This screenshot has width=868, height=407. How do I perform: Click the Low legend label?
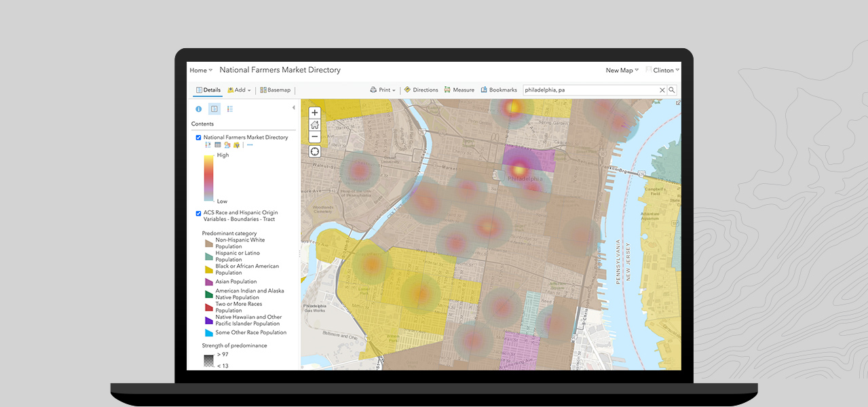click(222, 201)
